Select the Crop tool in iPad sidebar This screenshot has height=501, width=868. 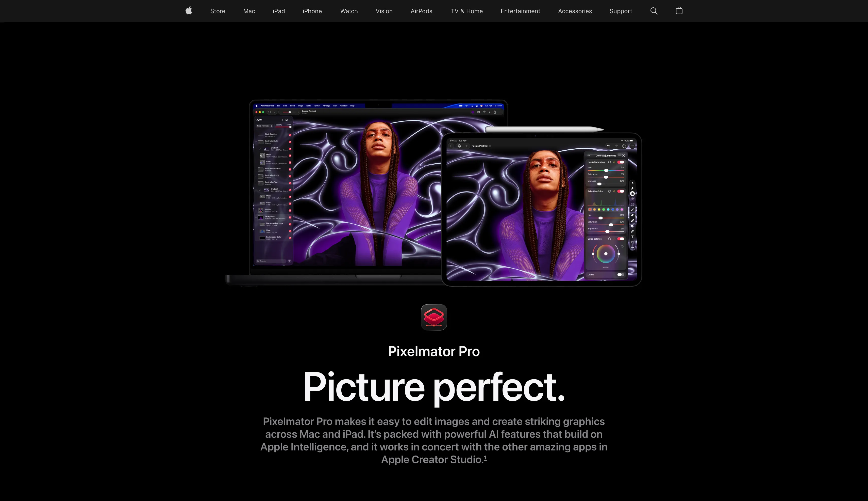(632, 242)
